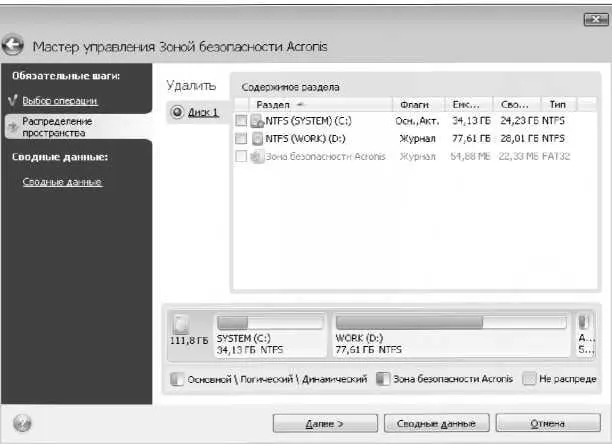
Task: Click the 34,13 ГБ capacity cell
Action: [471, 121]
